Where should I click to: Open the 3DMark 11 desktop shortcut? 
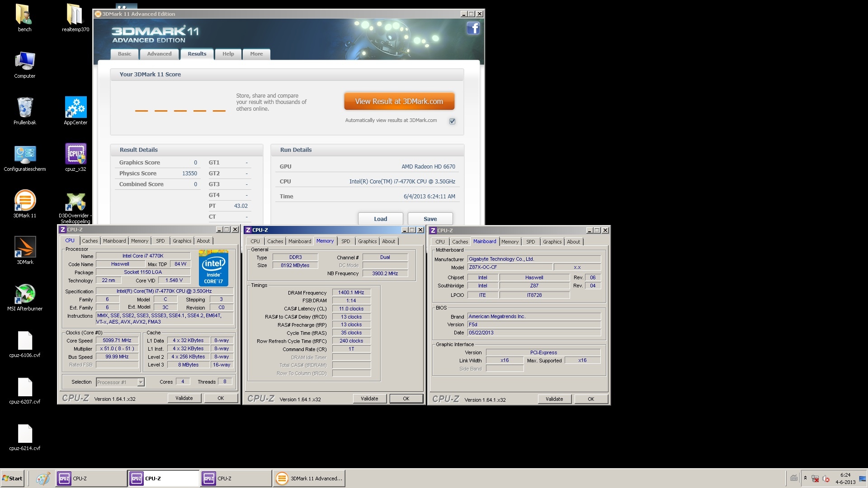[25, 201]
